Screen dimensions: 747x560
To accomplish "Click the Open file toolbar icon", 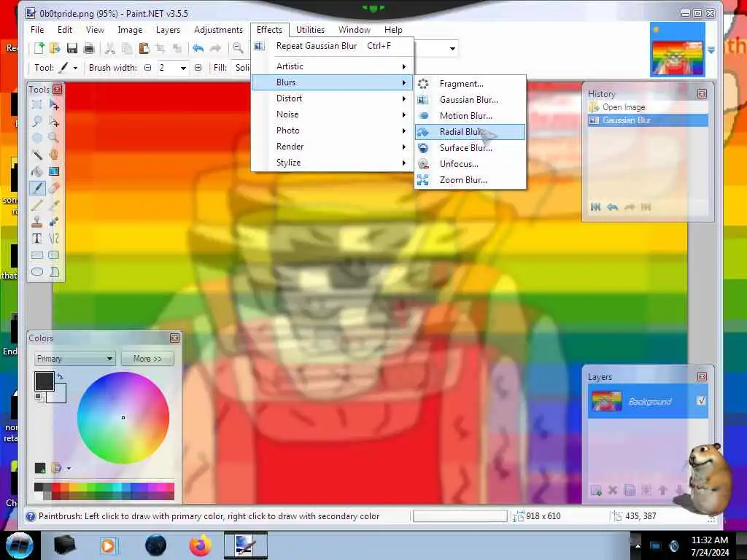I will (55, 48).
